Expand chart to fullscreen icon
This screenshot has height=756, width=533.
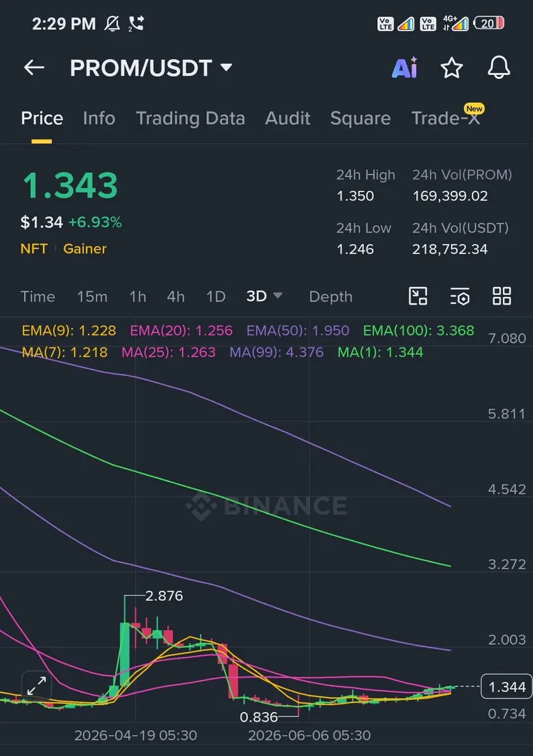click(37, 685)
